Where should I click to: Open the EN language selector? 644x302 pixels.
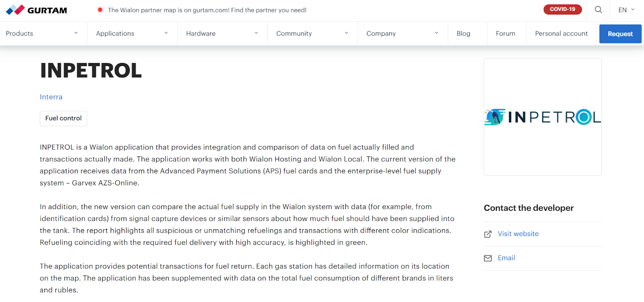pos(625,9)
